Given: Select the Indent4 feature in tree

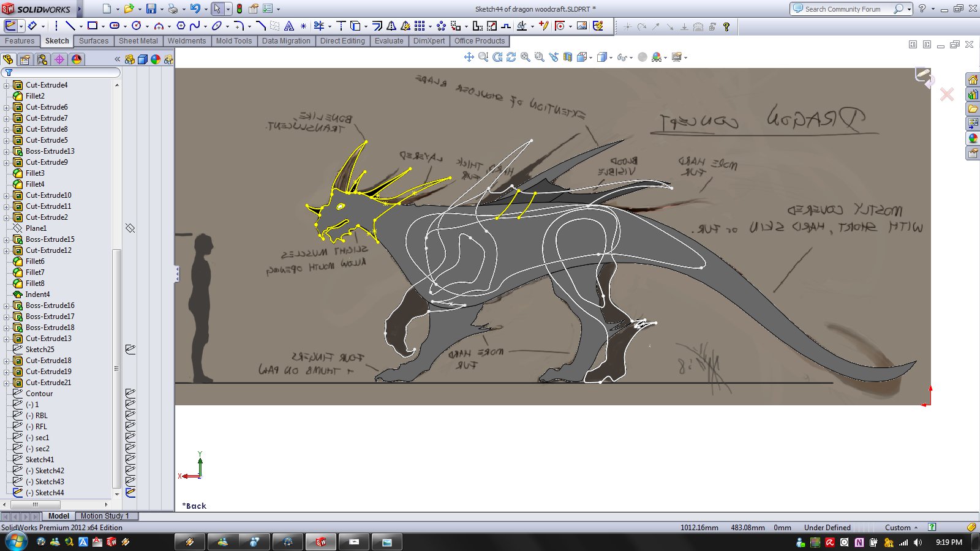Looking at the screenshot, I should pyautogui.click(x=37, y=294).
